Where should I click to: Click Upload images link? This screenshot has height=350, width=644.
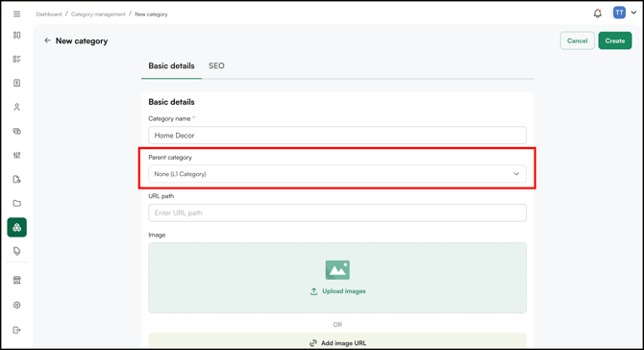click(344, 291)
